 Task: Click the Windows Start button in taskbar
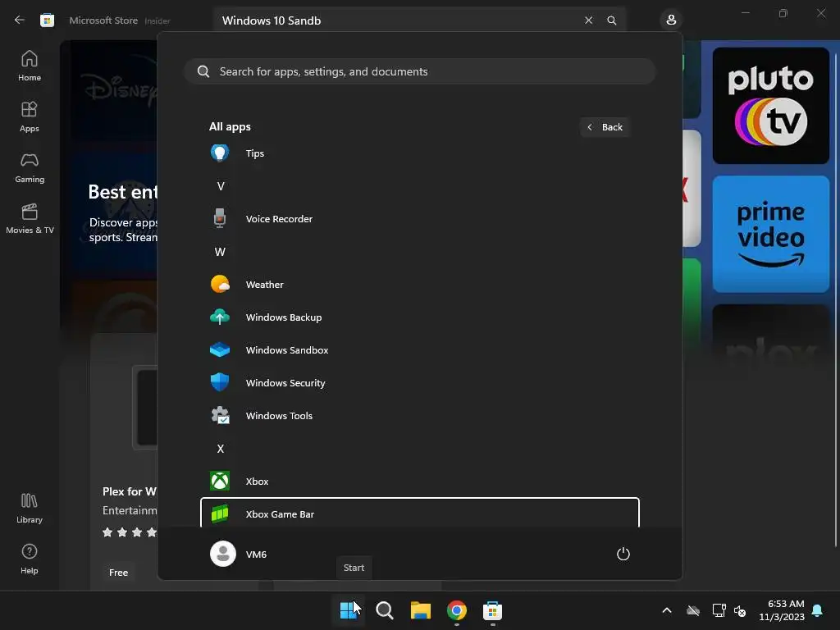(349, 609)
